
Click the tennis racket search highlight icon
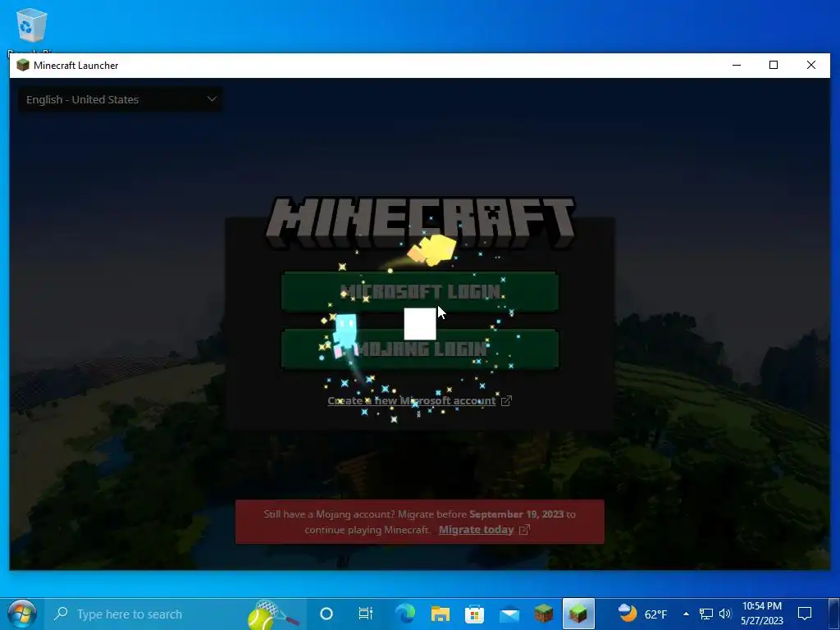click(272, 614)
